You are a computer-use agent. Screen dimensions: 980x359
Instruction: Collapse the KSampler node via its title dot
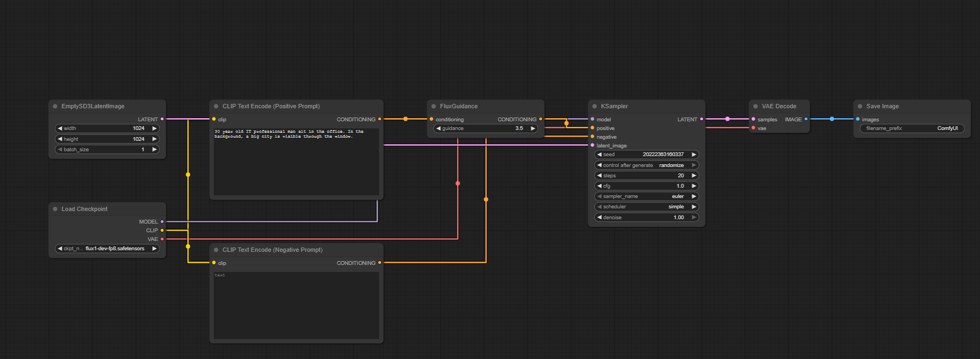tap(594, 107)
